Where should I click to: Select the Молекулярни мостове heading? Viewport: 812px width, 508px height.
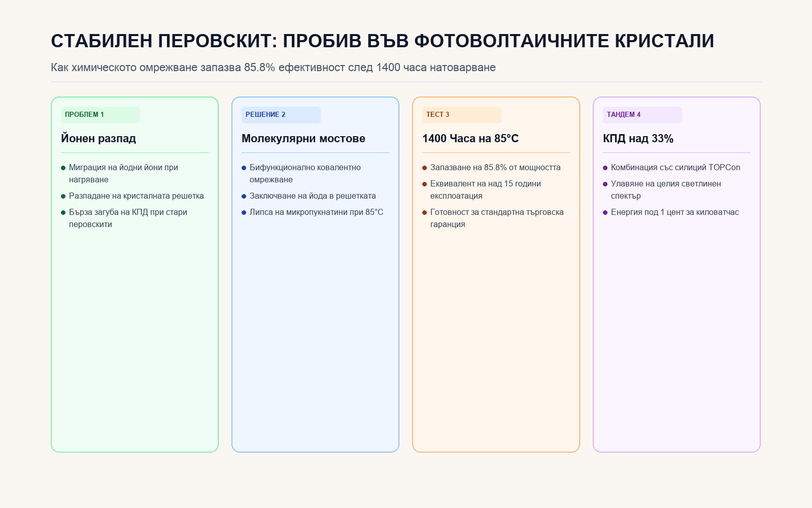(303, 138)
